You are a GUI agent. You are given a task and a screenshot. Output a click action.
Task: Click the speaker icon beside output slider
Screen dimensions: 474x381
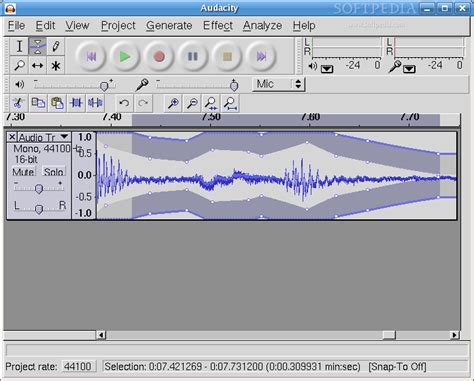point(19,84)
